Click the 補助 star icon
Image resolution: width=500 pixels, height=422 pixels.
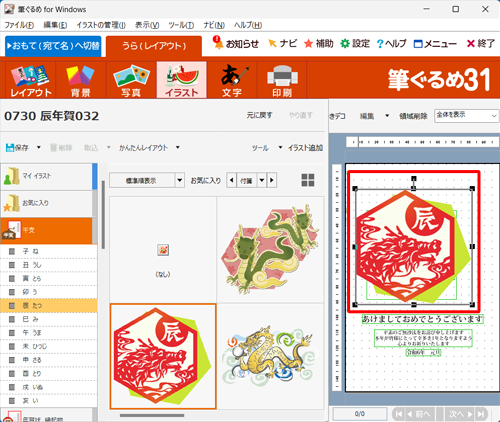click(x=319, y=43)
